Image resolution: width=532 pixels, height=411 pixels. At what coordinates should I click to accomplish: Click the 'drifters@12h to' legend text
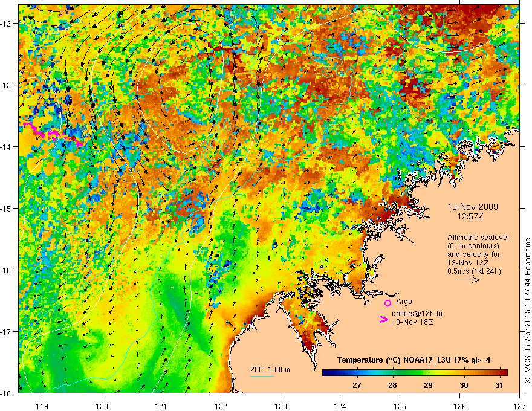pos(417,314)
